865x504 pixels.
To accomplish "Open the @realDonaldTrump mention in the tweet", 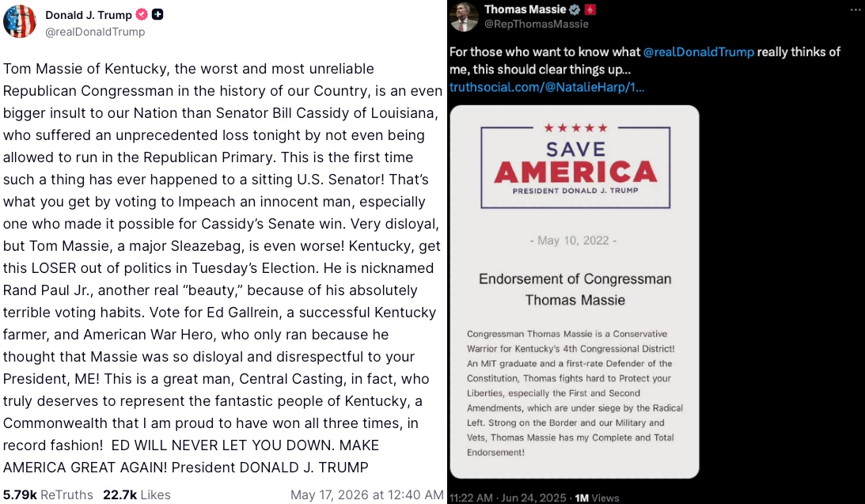I will (698, 52).
